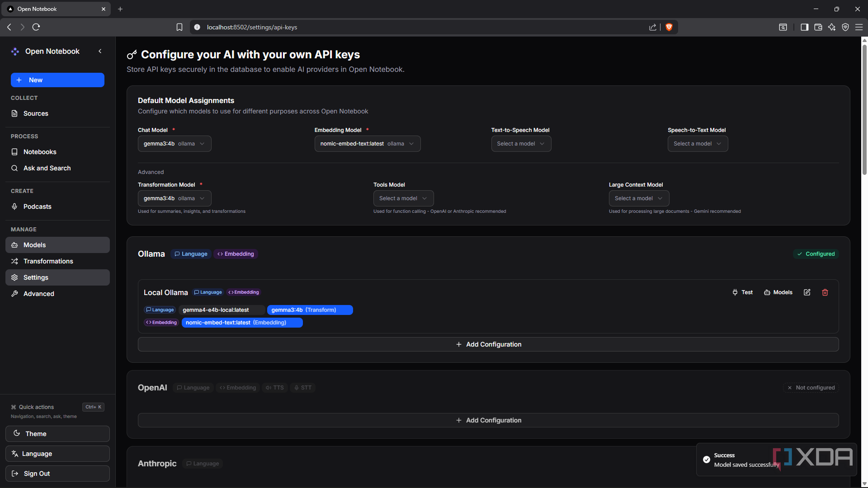868x488 pixels.
Task: Click the Language button in sidebar
Action: click(57, 454)
